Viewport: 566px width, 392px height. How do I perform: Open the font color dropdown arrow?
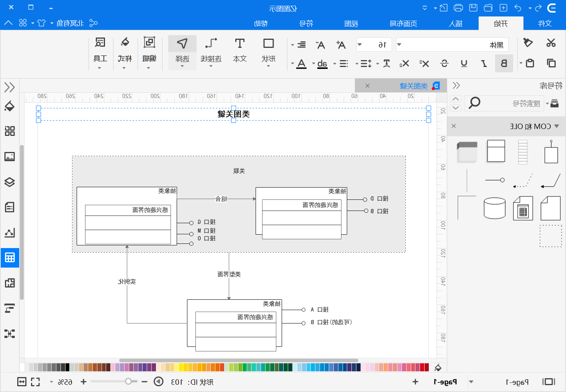coord(292,64)
